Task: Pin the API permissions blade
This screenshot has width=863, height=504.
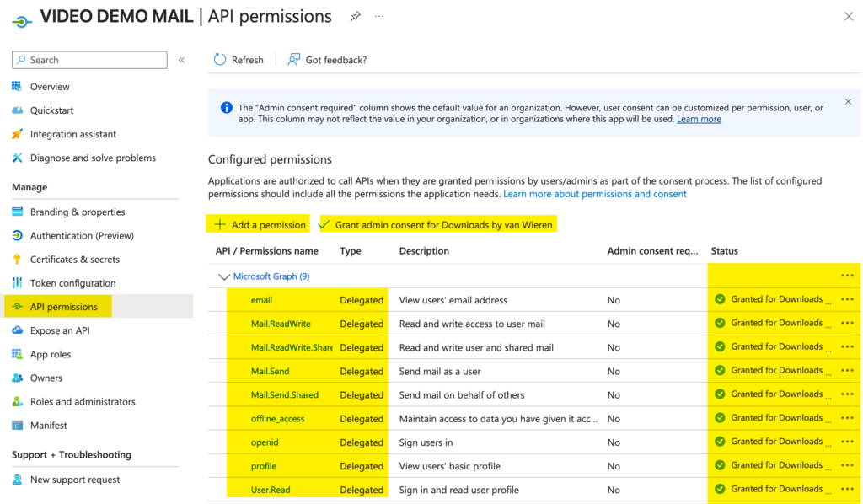Action: pyautogui.click(x=355, y=16)
